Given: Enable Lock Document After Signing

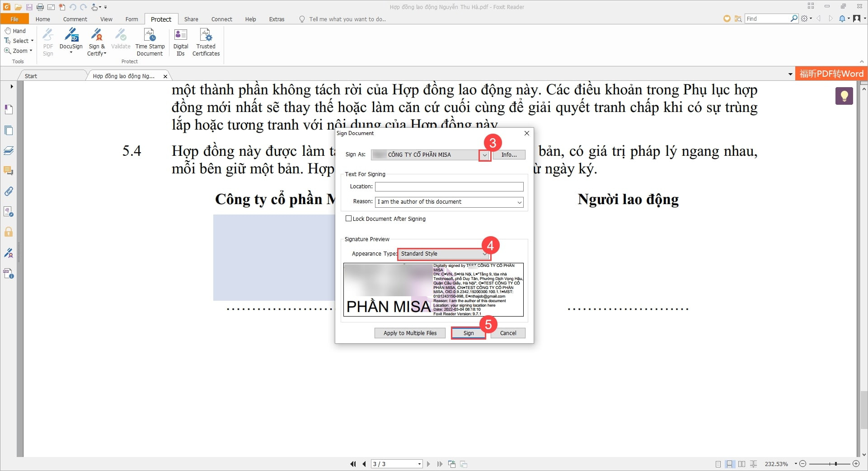Looking at the screenshot, I should tap(348, 219).
